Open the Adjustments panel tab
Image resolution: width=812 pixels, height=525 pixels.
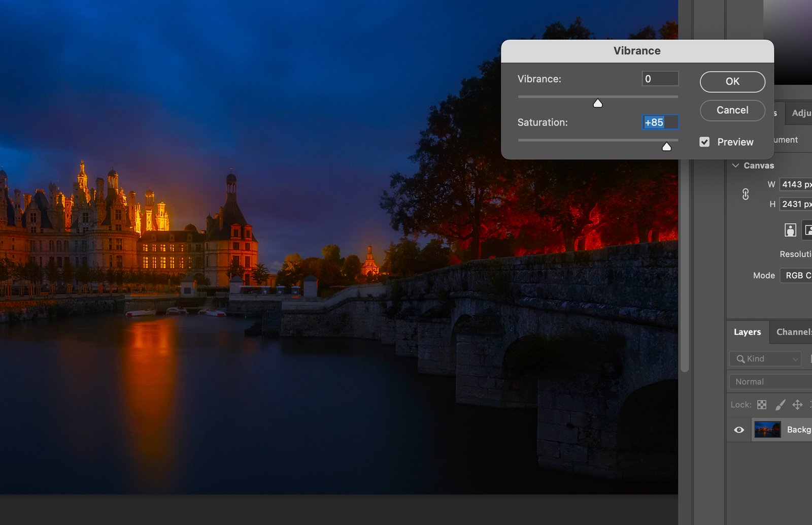[x=801, y=113]
